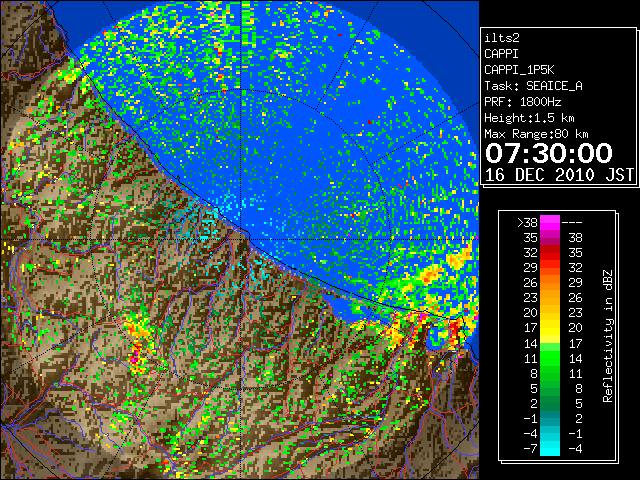Click the '>38' legend value
640x480 pixels.
[527, 222]
